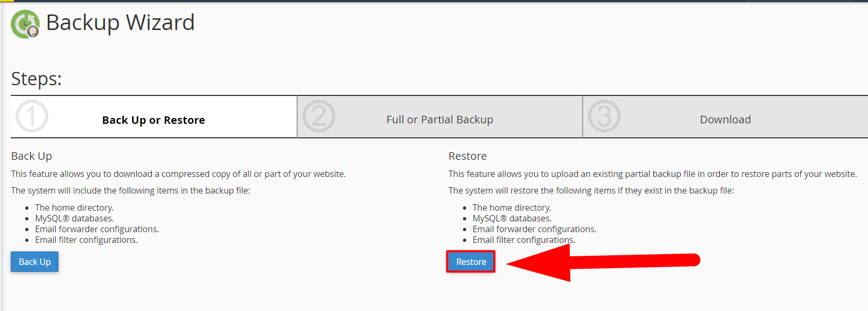Click home directory item under Back Up

75,208
